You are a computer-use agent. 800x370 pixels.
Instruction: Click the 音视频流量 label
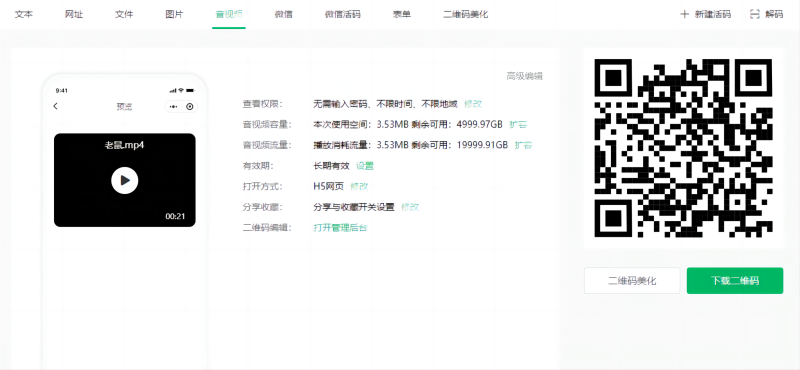point(267,145)
